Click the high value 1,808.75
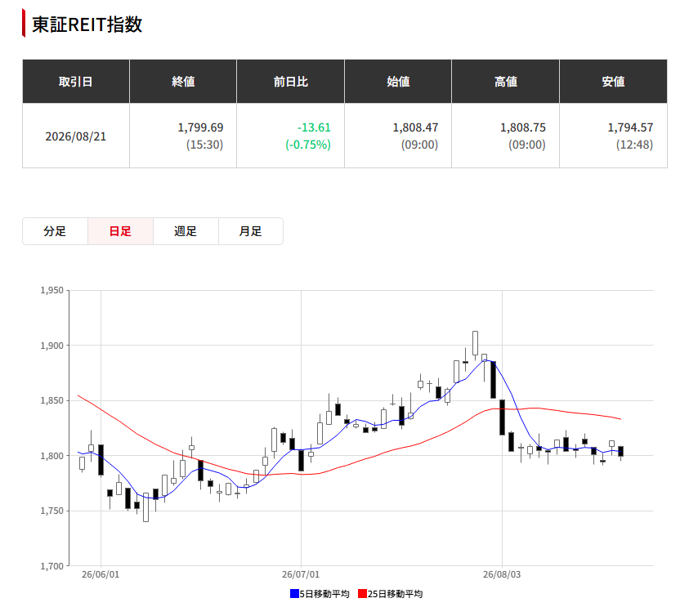Viewport: 698px width, 616px height. point(523,127)
